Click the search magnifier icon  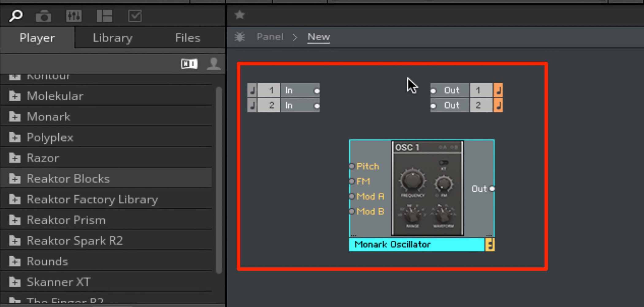click(x=16, y=16)
